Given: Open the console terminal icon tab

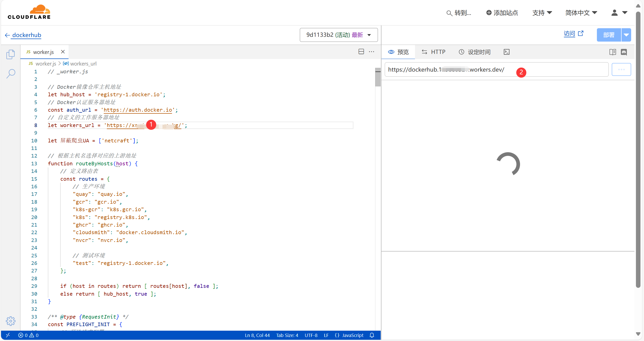Looking at the screenshot, I should 506,52.
